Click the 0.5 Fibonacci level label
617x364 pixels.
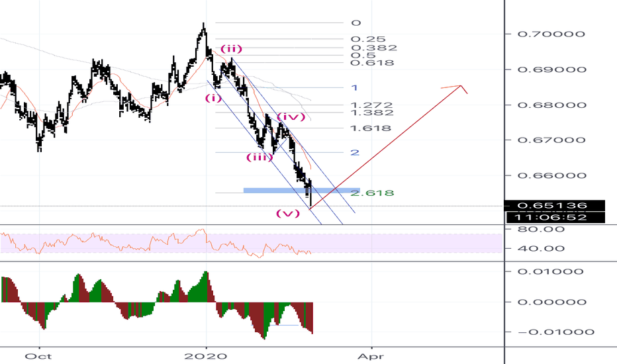click(x=363, y=56)
